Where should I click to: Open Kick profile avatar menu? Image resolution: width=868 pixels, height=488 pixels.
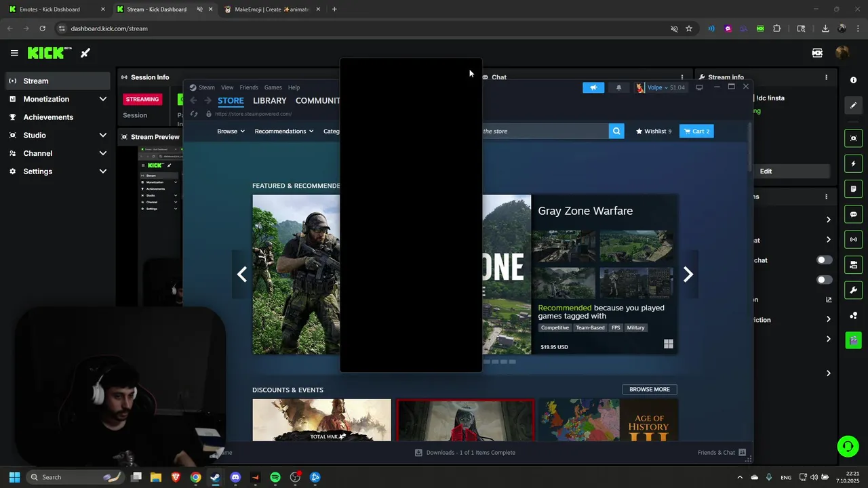842,53
